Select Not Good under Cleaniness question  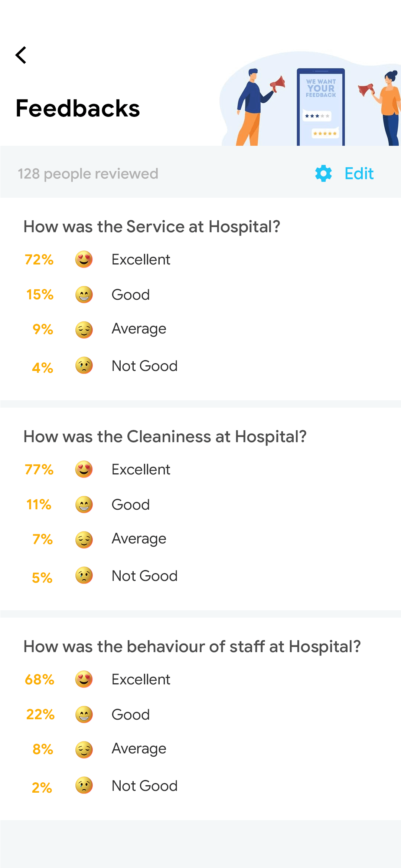coord(144,576)
